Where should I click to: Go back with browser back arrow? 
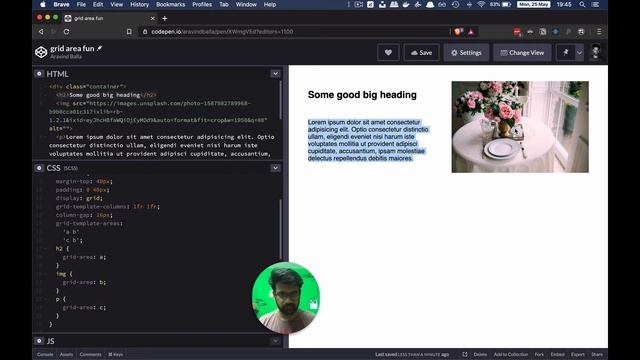[41, 31]
